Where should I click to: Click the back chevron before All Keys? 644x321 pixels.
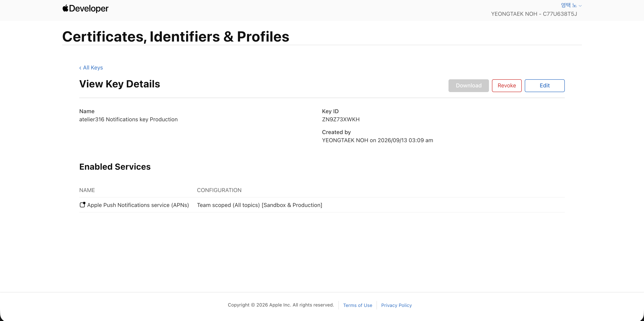point(80,68)
